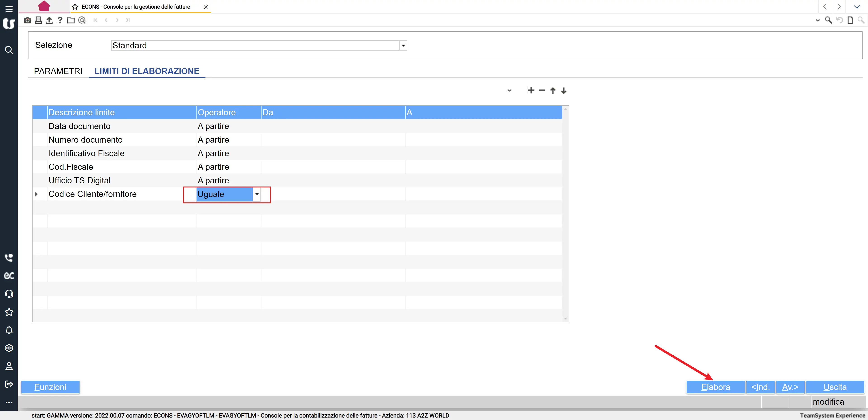Click the help question mark icon
This screenshot has height=420, width=868.
pos(60,20)
